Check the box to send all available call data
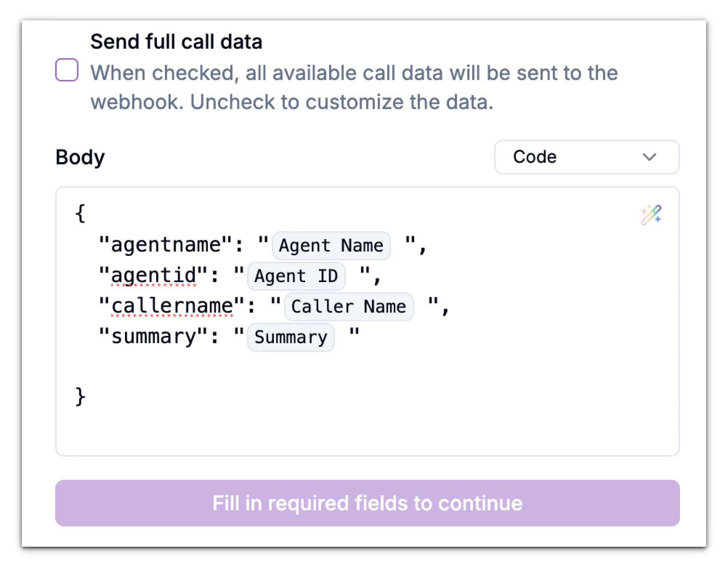This screenshot has height=570, width=728. [x=66, y=71]
